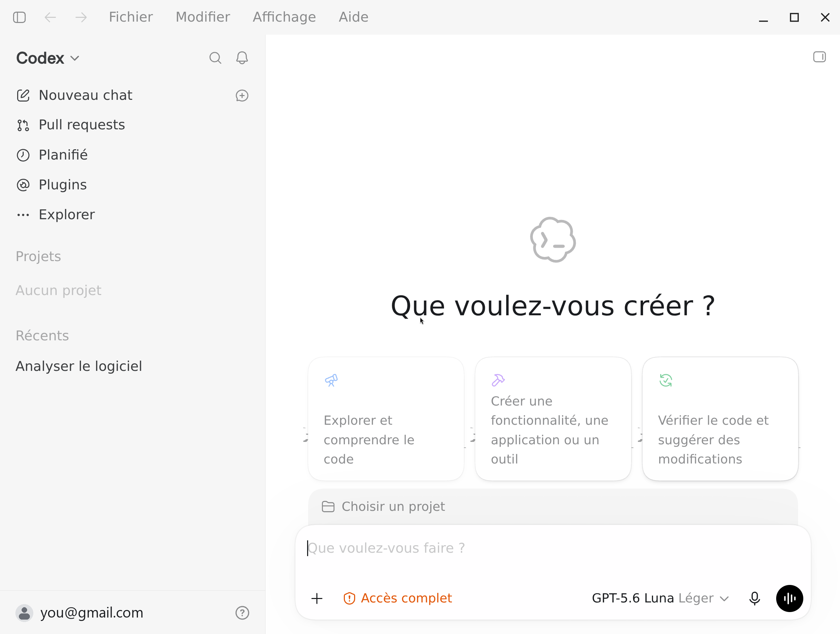Expand the Codex dropdown

coord(48,58)
